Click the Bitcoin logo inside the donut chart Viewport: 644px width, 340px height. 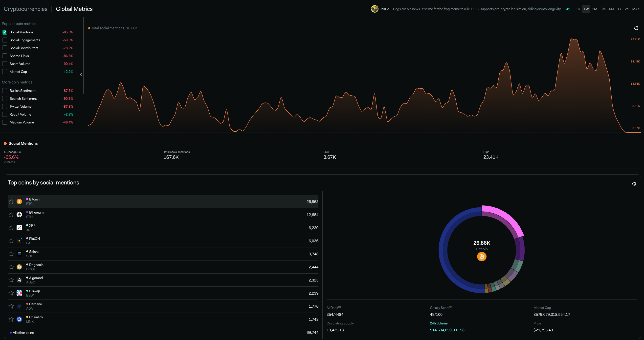point(482,256)
